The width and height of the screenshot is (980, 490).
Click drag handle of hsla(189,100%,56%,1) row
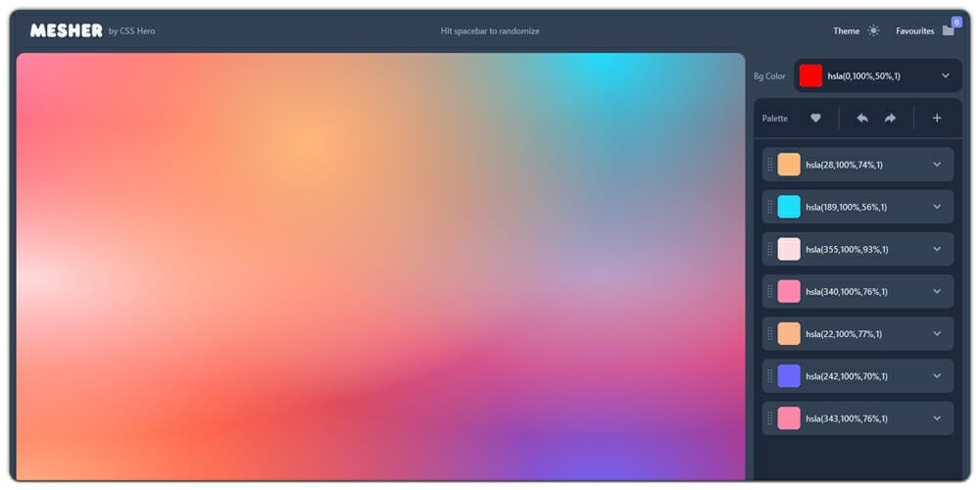click(770, 207)
